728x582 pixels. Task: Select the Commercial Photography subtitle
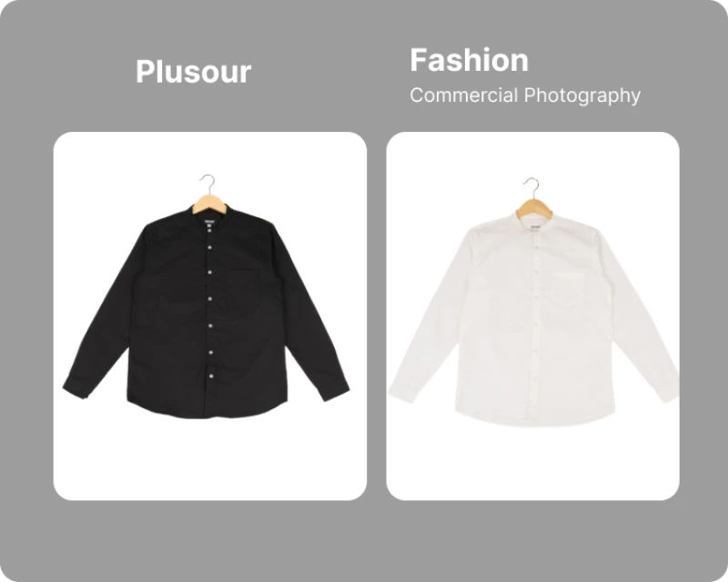tap(525, 95)
